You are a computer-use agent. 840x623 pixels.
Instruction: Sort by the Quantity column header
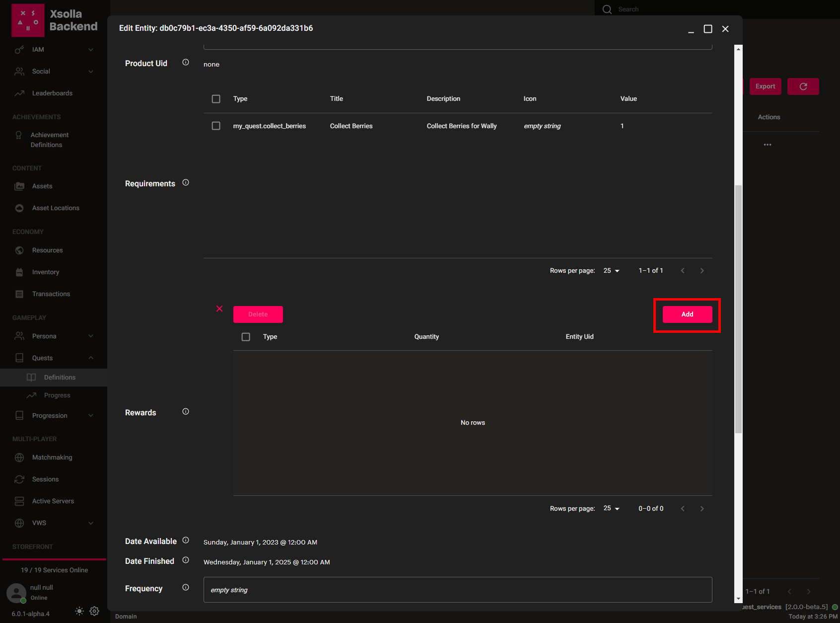426,337
